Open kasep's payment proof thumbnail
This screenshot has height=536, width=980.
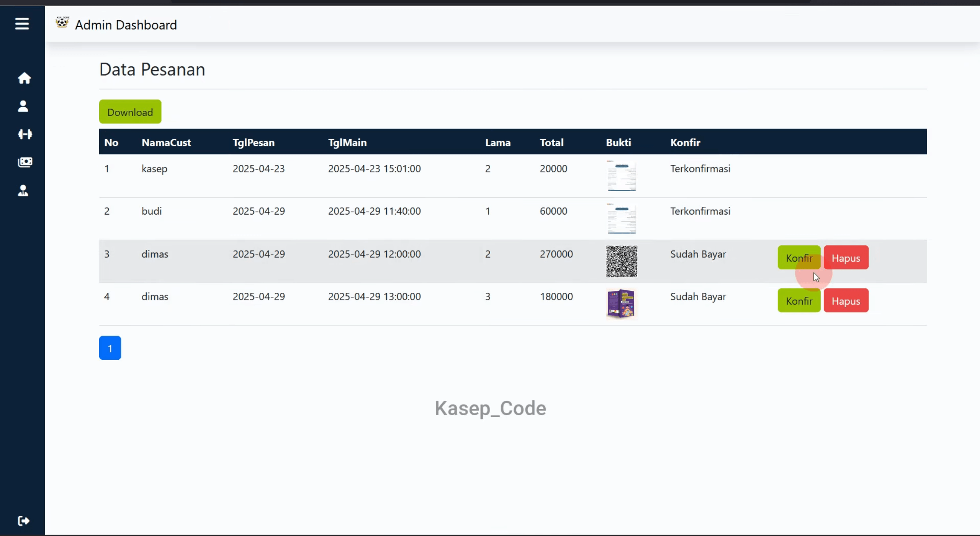point(622,176)
